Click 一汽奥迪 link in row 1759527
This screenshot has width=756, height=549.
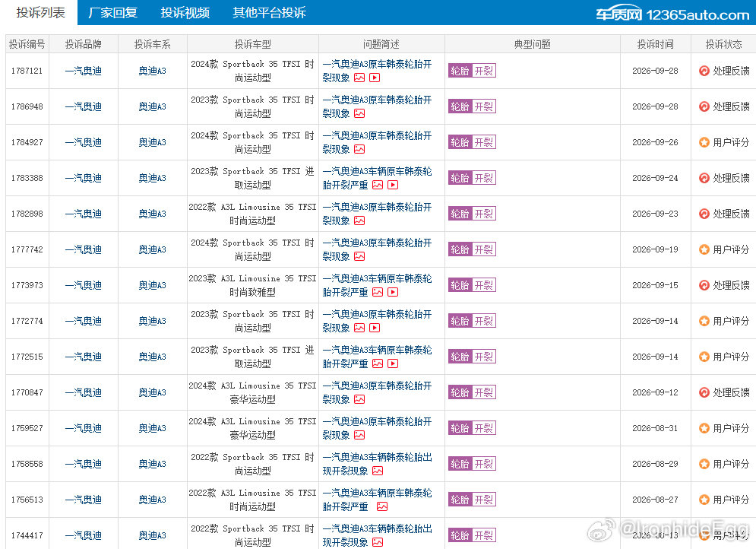[84, 428]
